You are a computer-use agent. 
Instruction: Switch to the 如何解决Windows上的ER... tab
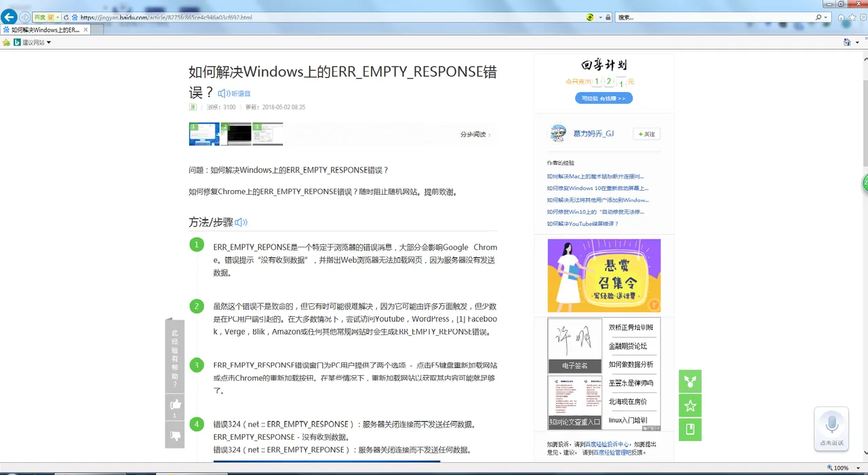[x=46, y=30]
